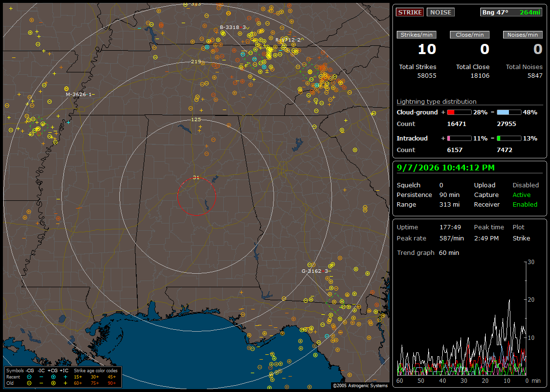
Task: Click the Old +CG symbol in legend
Action: tap(53, 383)
